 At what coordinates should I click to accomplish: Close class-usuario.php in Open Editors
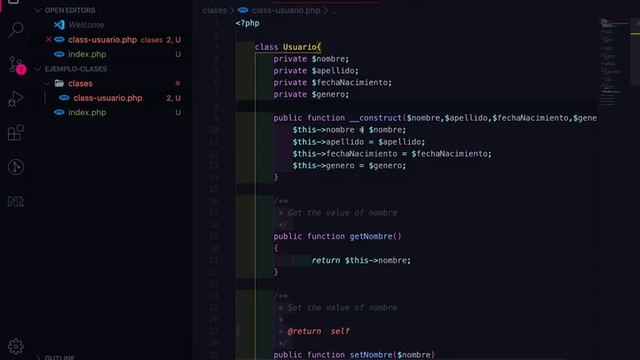click(49, 40)
